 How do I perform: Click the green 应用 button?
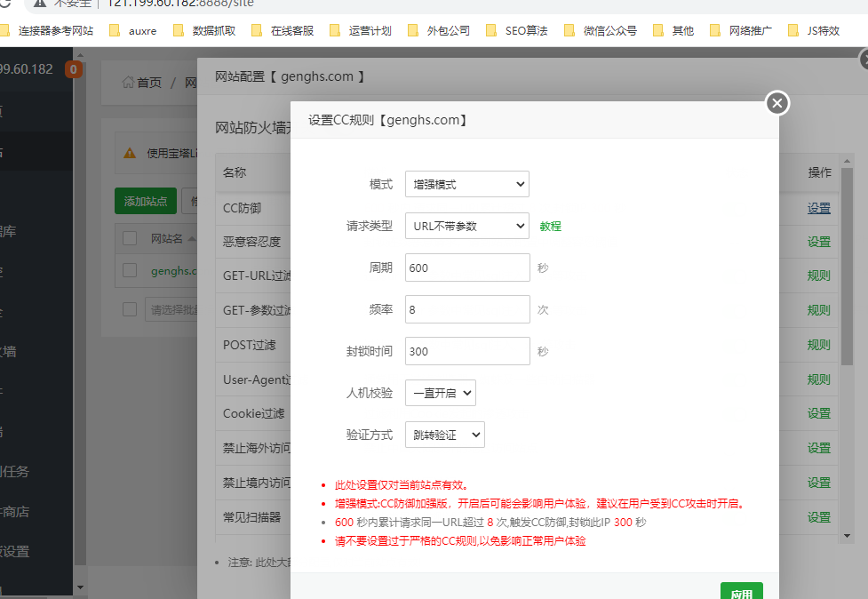(x=742, y=591)
